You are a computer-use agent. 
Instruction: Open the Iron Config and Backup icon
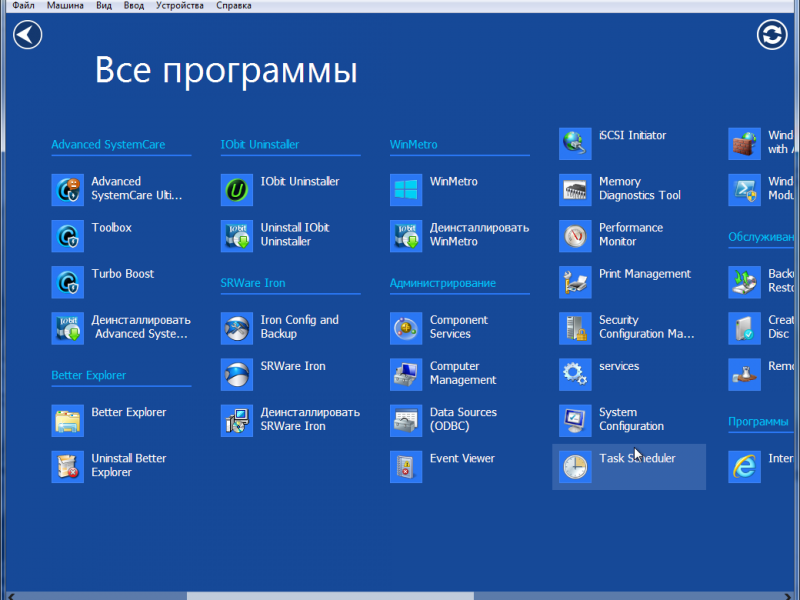237,328
